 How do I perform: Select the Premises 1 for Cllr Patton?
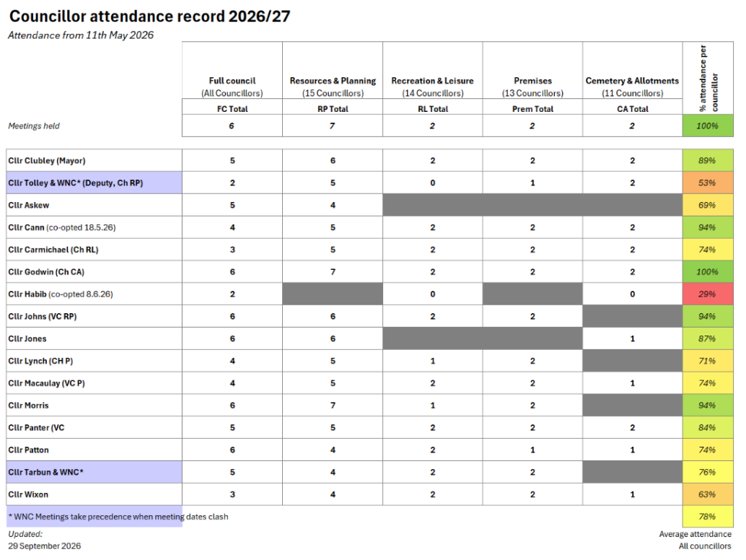pyautogui.click(x=532, y=450)
